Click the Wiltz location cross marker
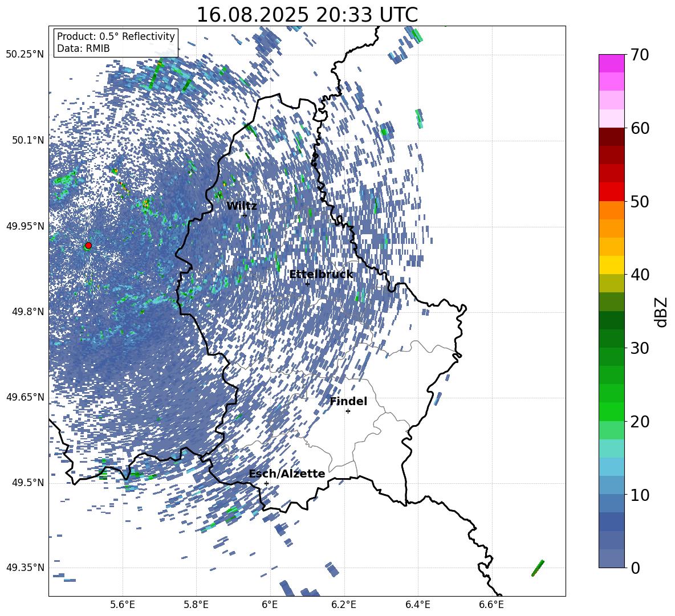 245,215
